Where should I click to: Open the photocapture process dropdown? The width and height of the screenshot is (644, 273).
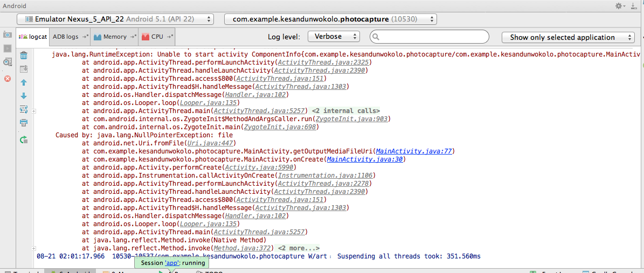[331, 19]
